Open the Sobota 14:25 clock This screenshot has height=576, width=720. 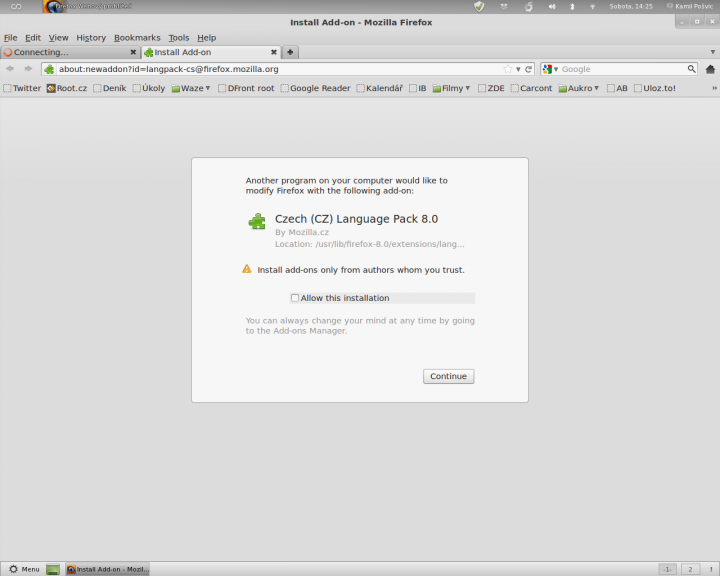631,6
